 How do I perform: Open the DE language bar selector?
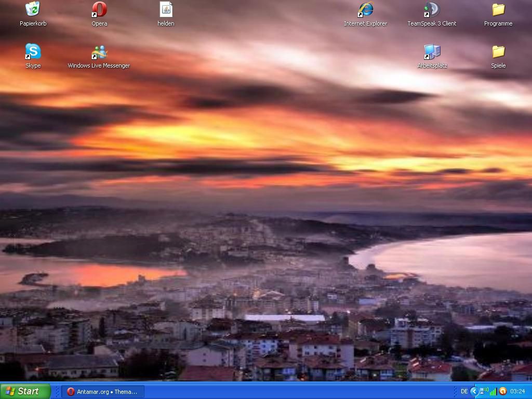pos(464,392)
